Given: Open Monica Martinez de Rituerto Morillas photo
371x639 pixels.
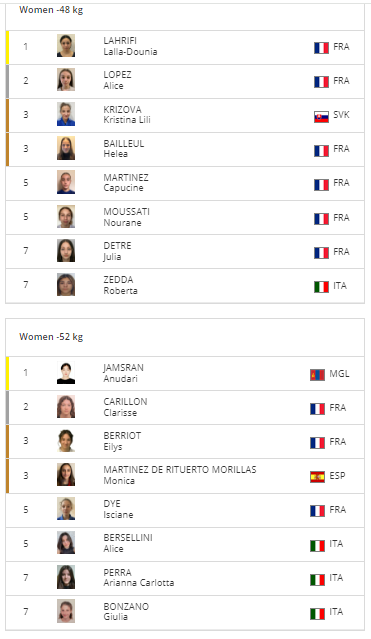Looking at the screenshot, I should pyautogui.click(x=66, y=474).
